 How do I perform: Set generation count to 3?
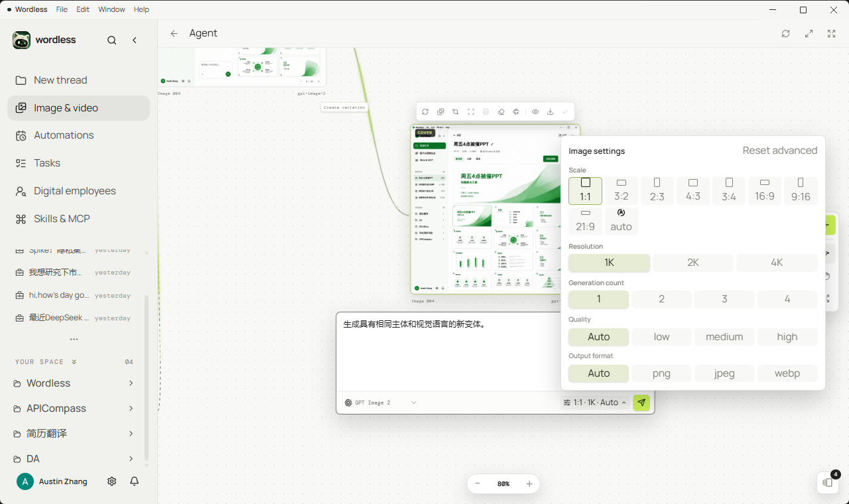[x=724, y=299]
